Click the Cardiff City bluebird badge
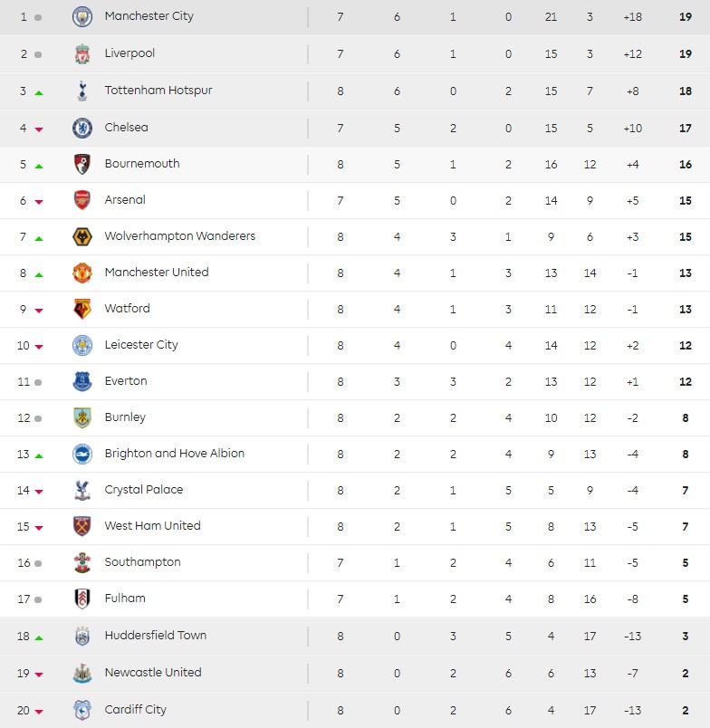 click(82, 710)
